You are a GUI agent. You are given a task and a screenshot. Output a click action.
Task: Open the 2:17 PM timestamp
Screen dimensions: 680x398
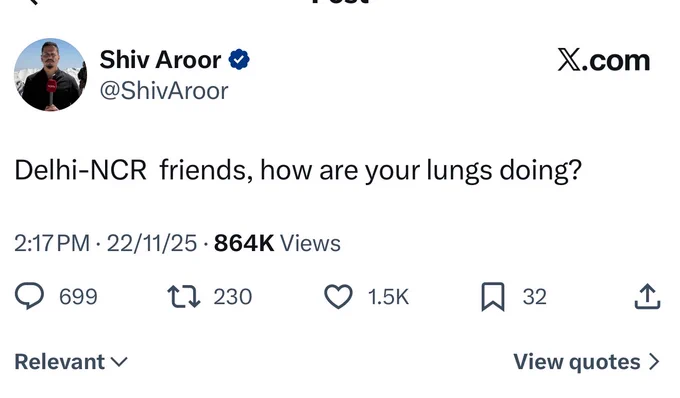tap(52, 243)
